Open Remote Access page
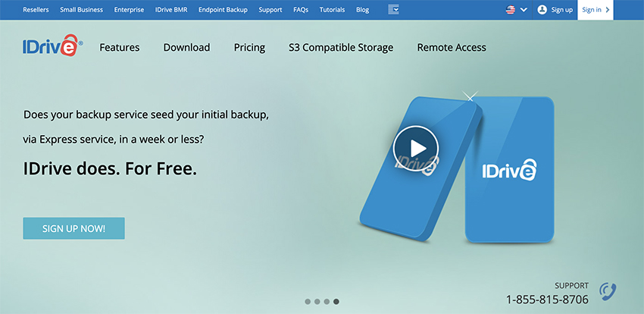Image resolution: width=644 pixels, height=314 pixels. 452,48
